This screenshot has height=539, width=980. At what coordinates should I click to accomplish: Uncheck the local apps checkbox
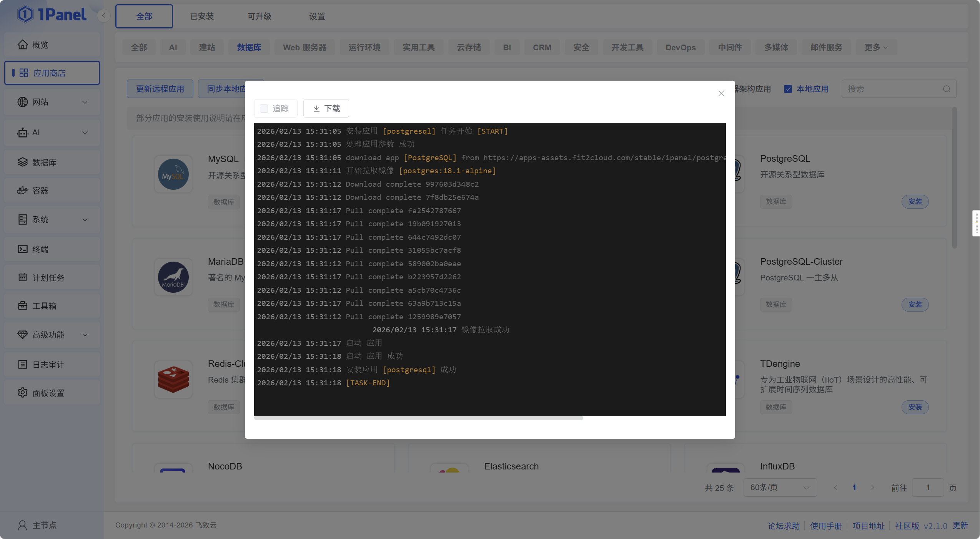coord(788,89)
